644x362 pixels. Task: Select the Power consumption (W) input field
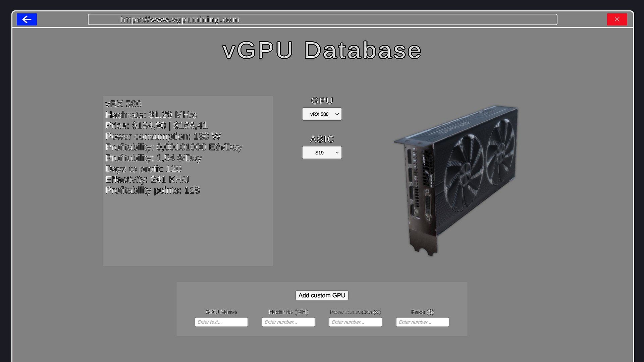[355, 322]
